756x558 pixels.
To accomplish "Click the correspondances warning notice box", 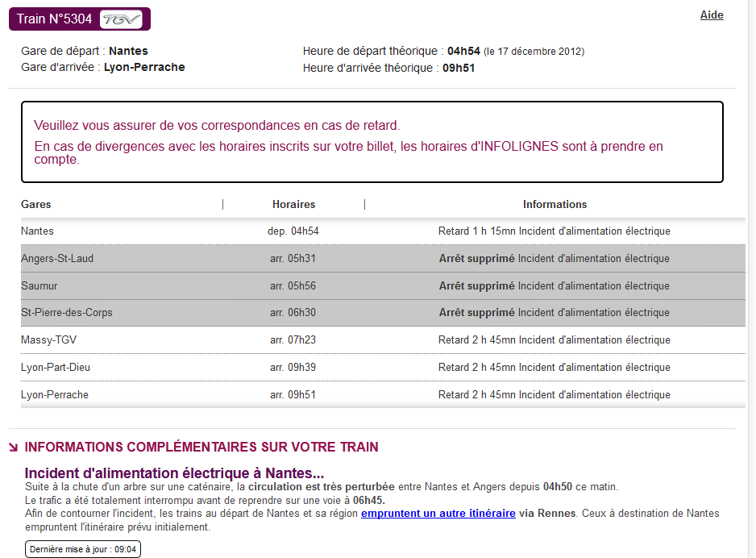I will (372, 142).
